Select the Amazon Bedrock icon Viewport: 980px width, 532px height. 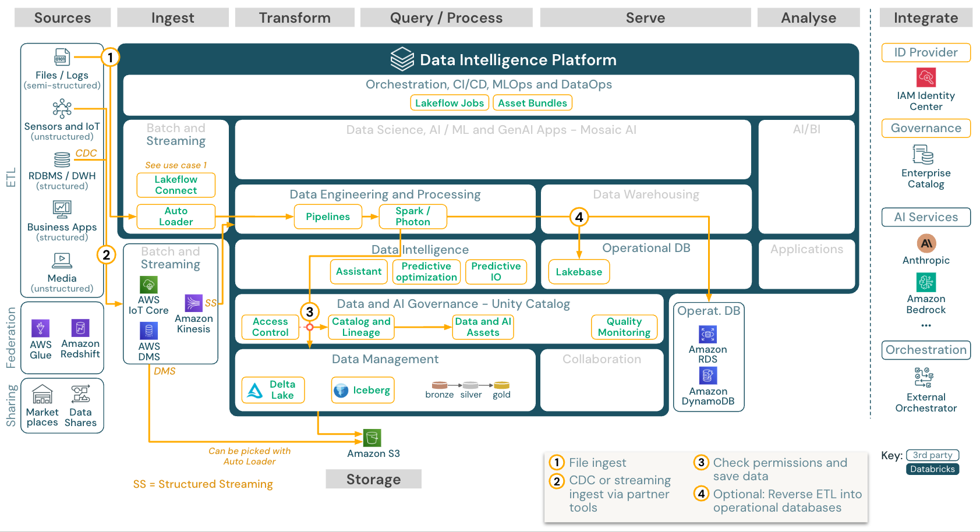926,282
